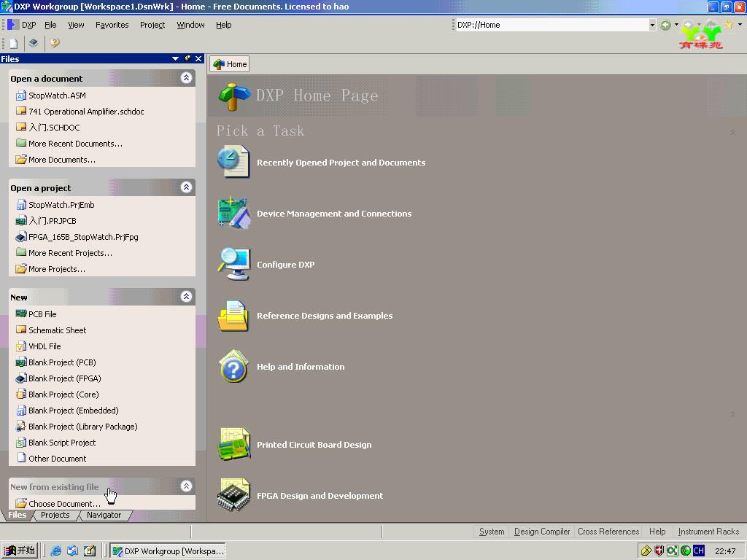Switch to the Projects panel tab
The height and width of the screenshot is (560, 747).
click(55, 515)
